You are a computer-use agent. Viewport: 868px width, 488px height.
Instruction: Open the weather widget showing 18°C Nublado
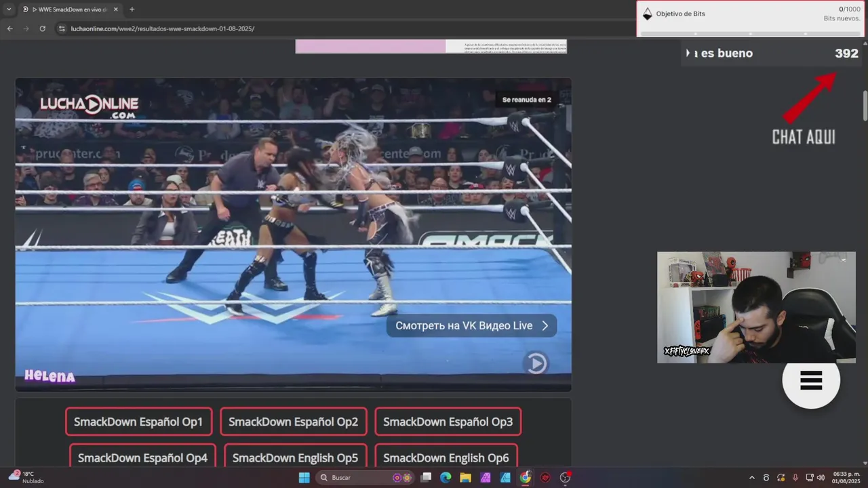click(x=26, y=477)
